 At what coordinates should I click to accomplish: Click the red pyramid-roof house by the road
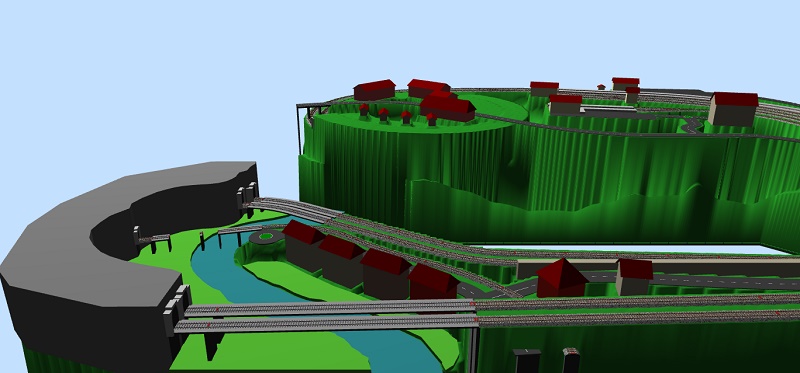561,278
